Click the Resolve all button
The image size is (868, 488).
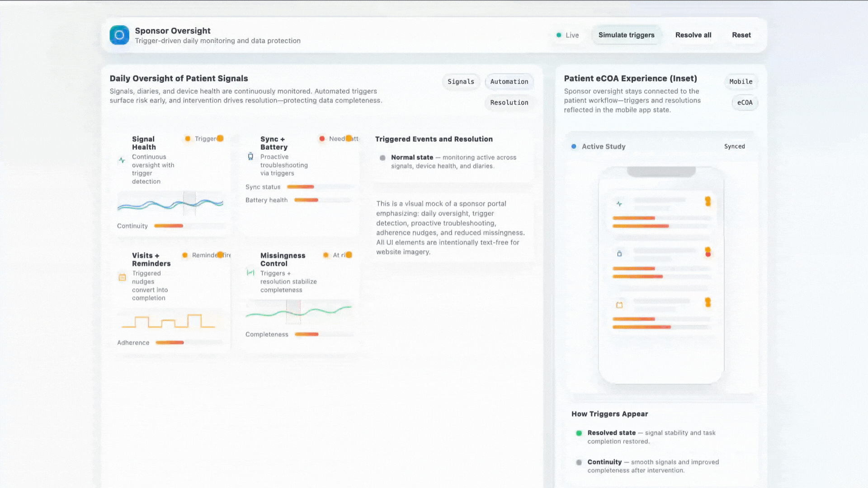pyautogui.click(x=693, y=35)
